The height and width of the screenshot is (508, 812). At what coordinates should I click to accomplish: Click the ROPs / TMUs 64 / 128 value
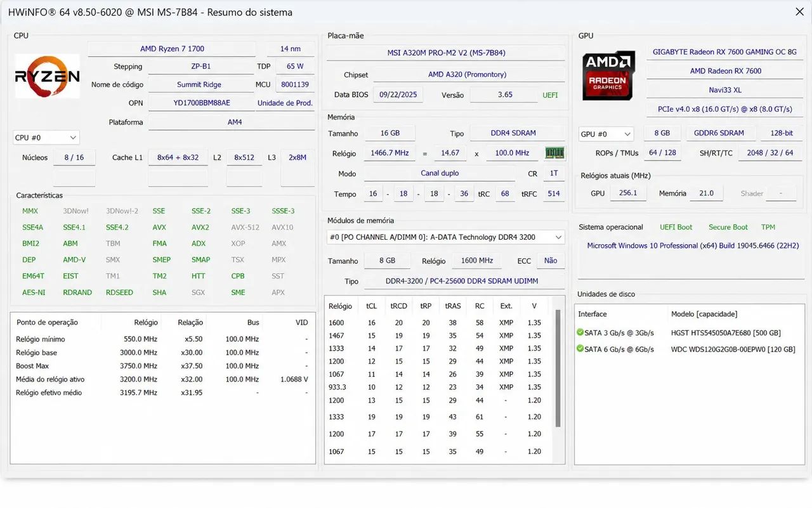coord(662,153)
